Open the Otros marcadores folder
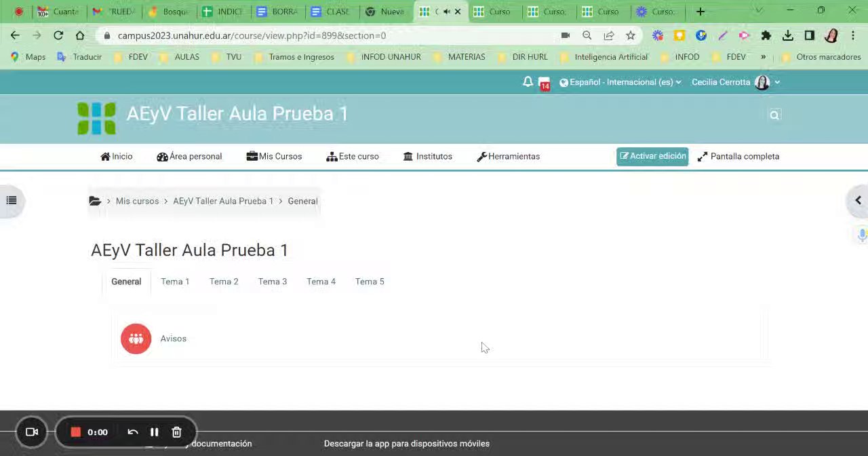 (x=821, y=57)
